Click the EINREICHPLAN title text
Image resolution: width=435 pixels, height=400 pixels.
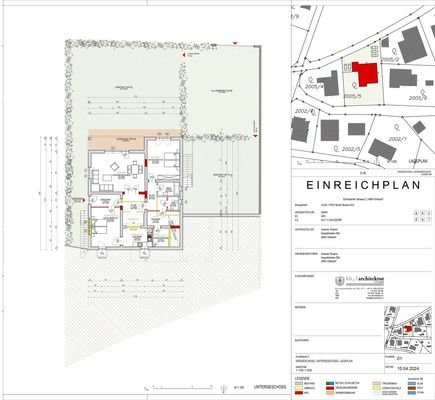[x=363, y=185]
